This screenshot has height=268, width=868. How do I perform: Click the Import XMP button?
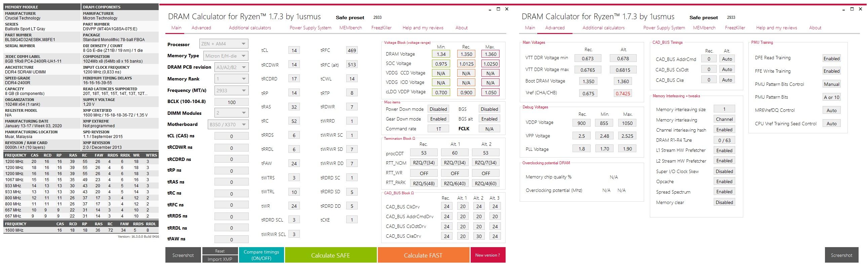[220, 259]
